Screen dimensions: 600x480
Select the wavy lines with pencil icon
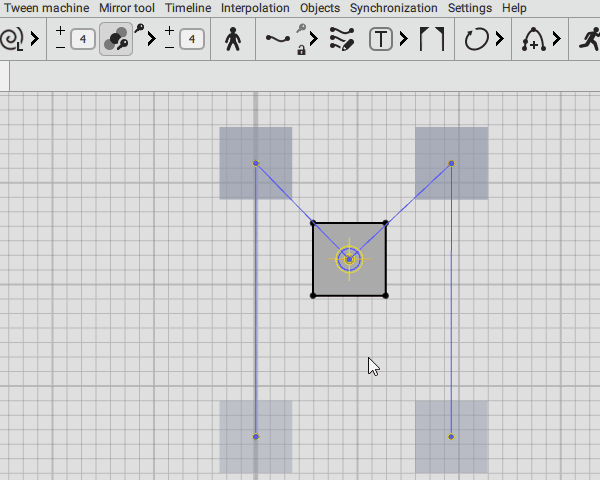(x=342, y=40)
